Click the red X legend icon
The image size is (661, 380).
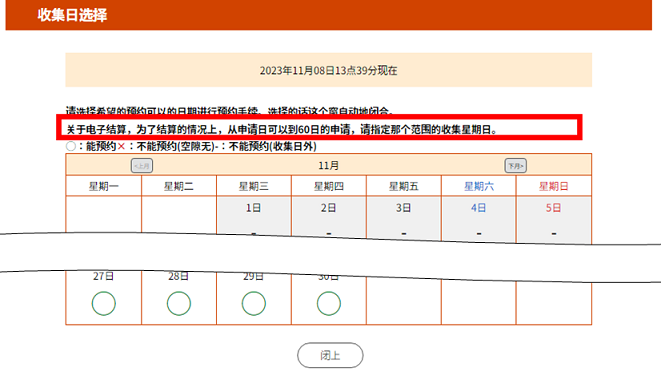(x=121, y=146)
